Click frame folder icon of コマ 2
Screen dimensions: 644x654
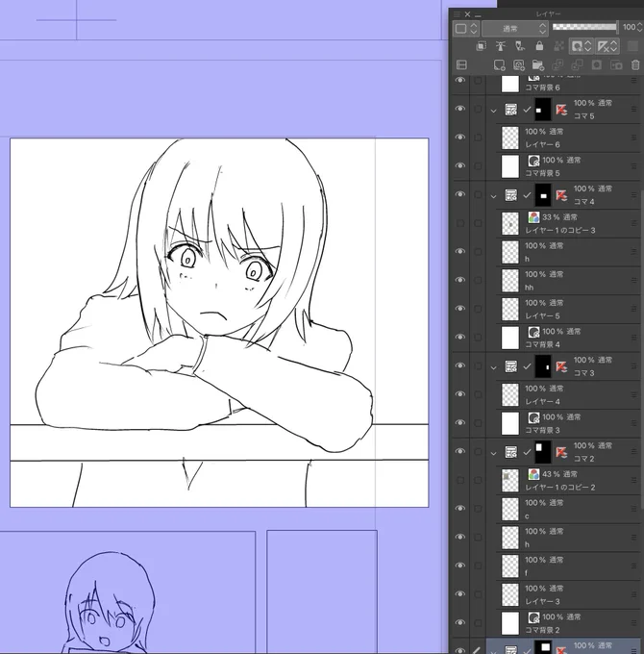pyautogui.click(x=511, y=452)
